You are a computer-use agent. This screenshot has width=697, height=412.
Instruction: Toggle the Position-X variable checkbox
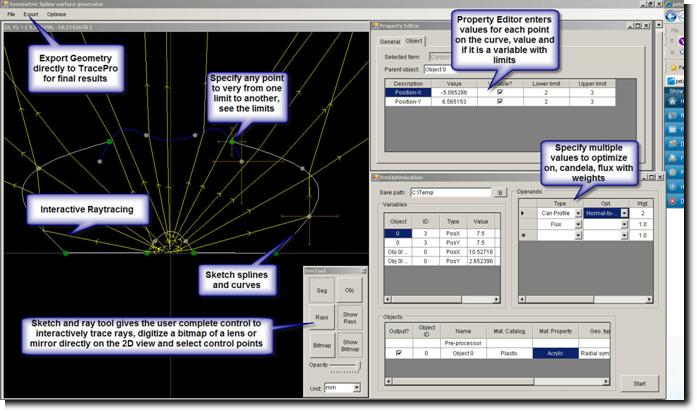[x=499, y=91]
